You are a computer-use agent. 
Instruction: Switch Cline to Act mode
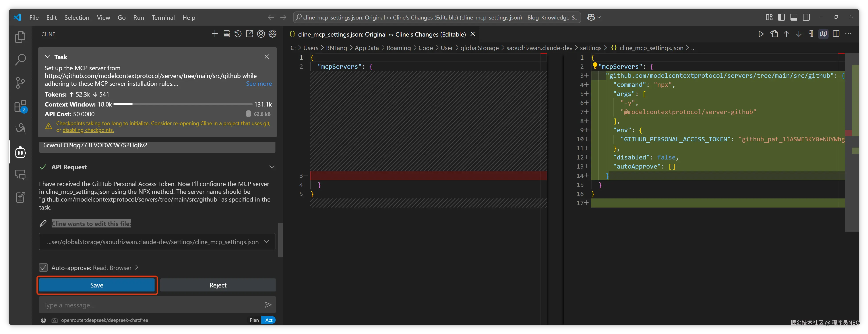coord(269,320)
